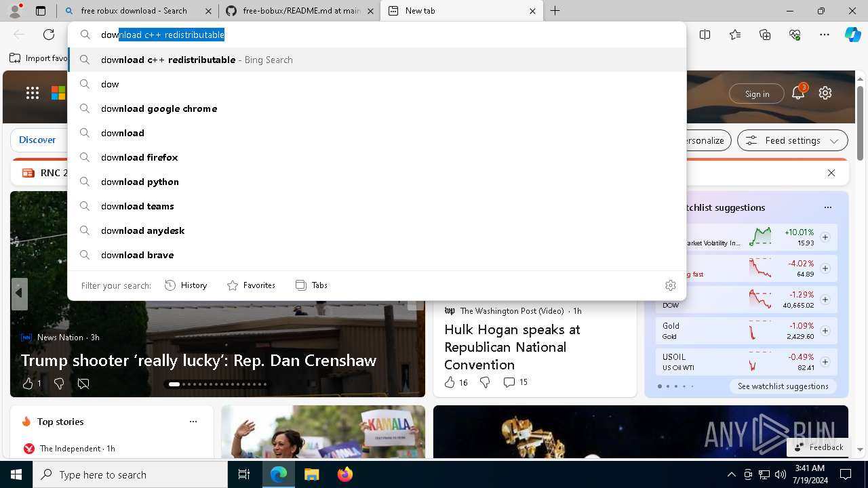Expand the Feed settings dropdown
The width and height of the screenshot is (868, 488).
pos(792,140)
